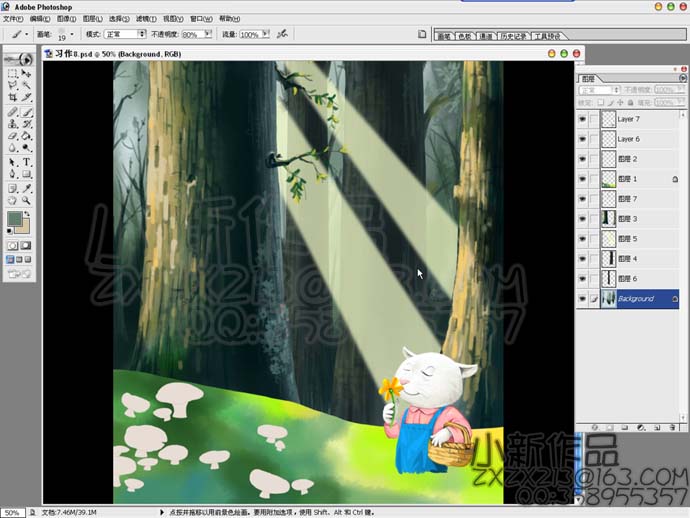The height and width of the screenshot is (518, 690).
Task: Open the flow 100% slider arrow
Action: point(266,33)
